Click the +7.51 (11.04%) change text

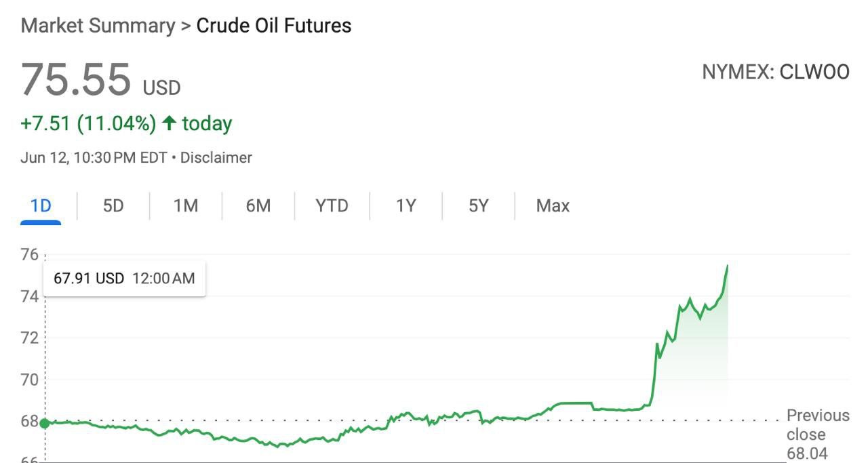(88, 123)
